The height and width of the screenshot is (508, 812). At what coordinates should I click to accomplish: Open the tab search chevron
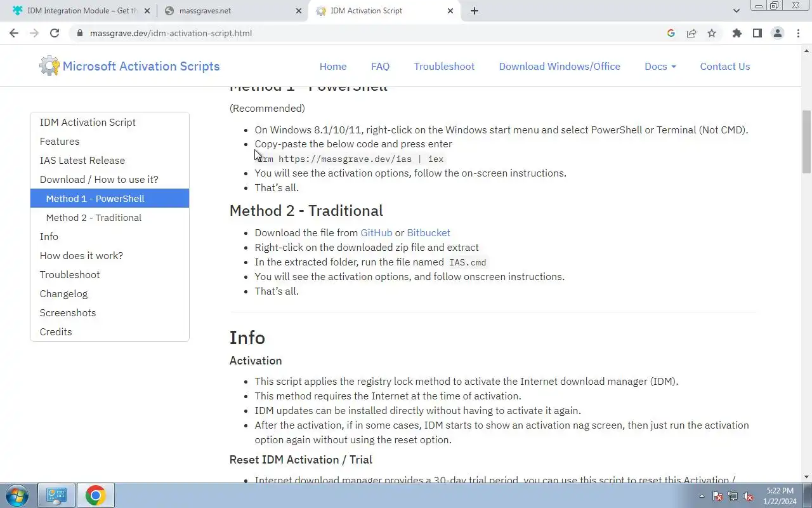point(737,11)
